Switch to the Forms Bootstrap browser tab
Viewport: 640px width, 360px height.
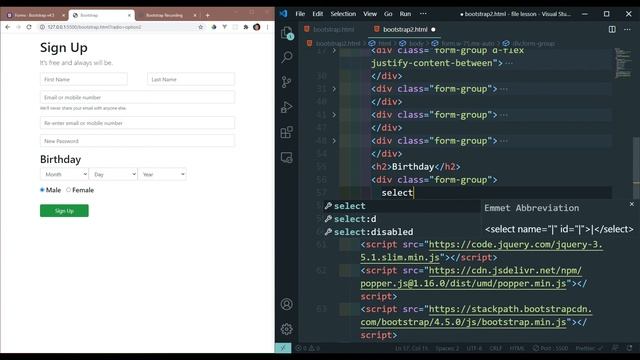point(35,16)
